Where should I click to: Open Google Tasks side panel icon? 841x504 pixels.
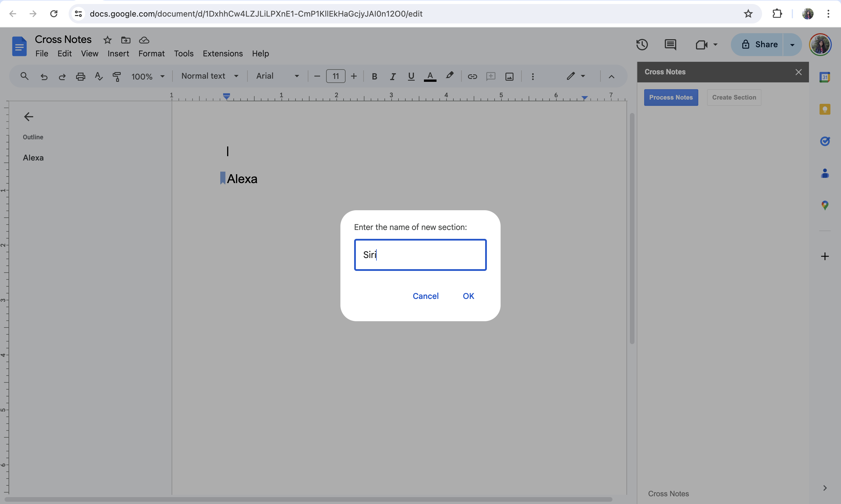824,141
